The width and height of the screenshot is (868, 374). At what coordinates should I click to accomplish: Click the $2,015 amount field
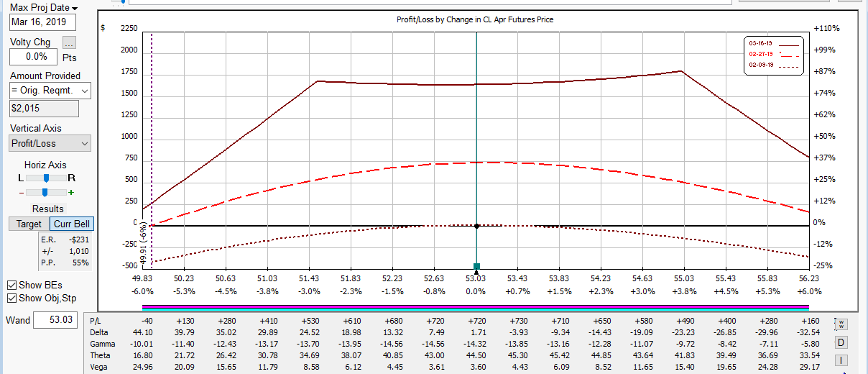[x=43, y=109]
